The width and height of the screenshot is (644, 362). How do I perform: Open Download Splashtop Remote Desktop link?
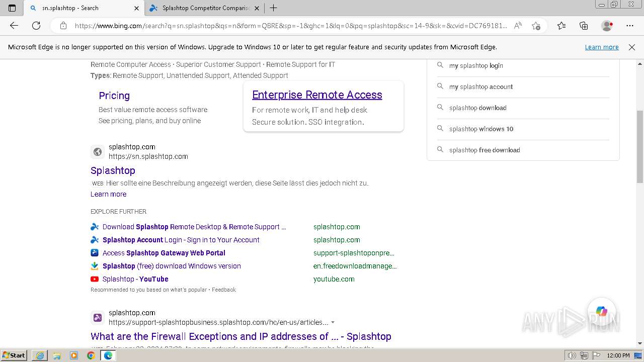[194, 227]
